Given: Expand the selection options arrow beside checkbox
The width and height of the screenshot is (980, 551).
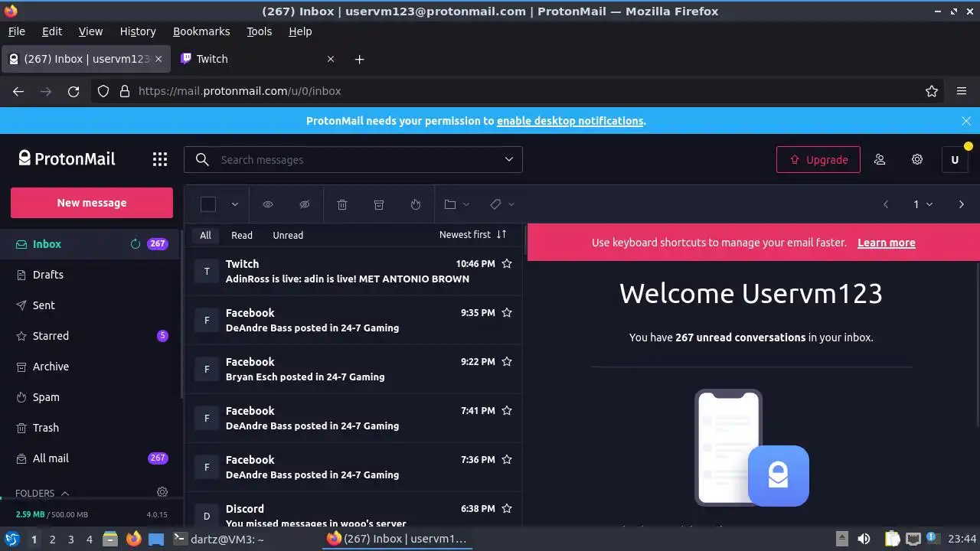Looking at the screenshot, I should pos(234,204).
